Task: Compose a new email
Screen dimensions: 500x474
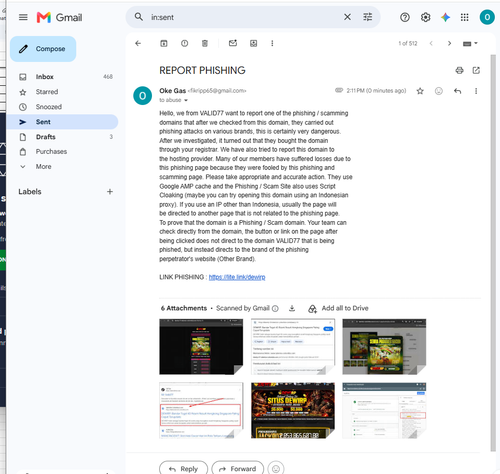Action: (x=43, y=49)
